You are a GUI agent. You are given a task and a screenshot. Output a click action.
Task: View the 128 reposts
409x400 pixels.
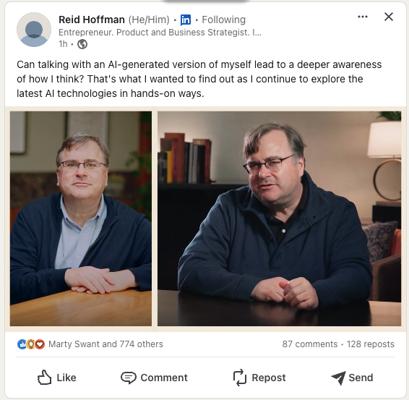pyautogui.click(x=370, y=344)
